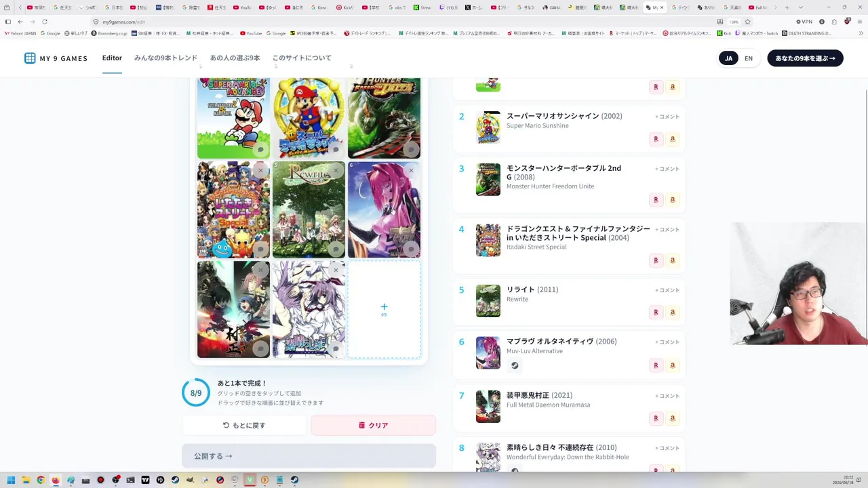Remove Rewrite cover from the grid
The image size is (868, 488).
[336, 170]
